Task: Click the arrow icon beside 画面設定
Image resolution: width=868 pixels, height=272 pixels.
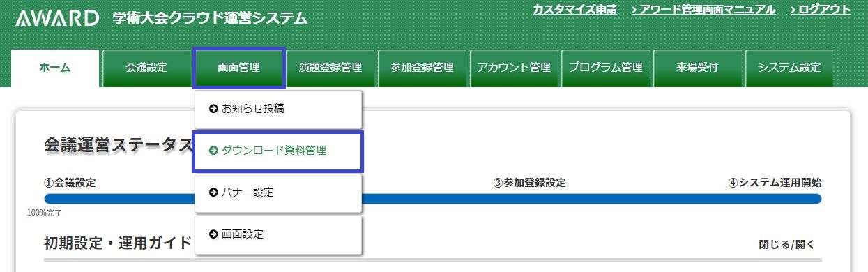Action: pos(214,234)
